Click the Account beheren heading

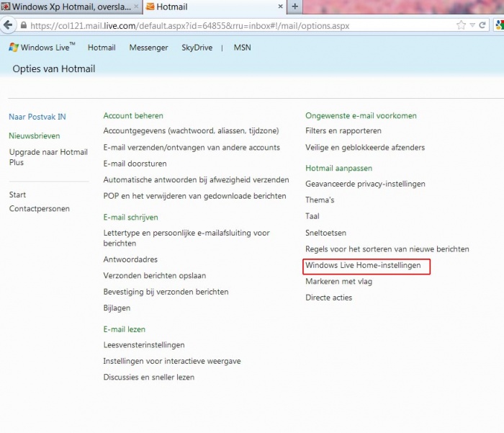tap(133, 116)
